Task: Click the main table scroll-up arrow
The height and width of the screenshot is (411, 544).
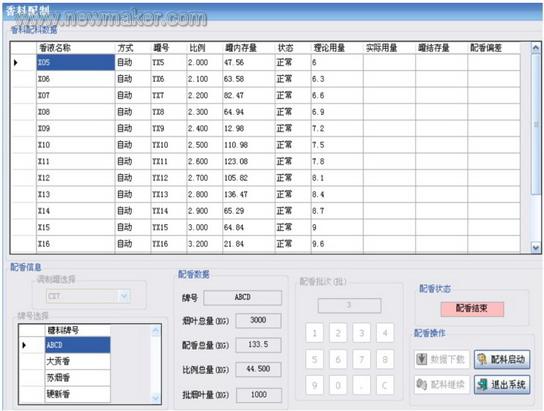Action: coord(536,48)
